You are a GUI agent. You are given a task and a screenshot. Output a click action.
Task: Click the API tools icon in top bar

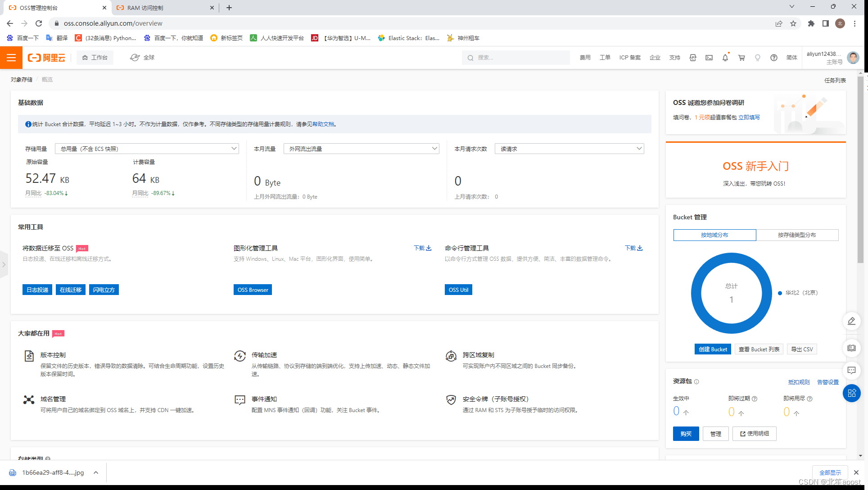tap(692, 58)
